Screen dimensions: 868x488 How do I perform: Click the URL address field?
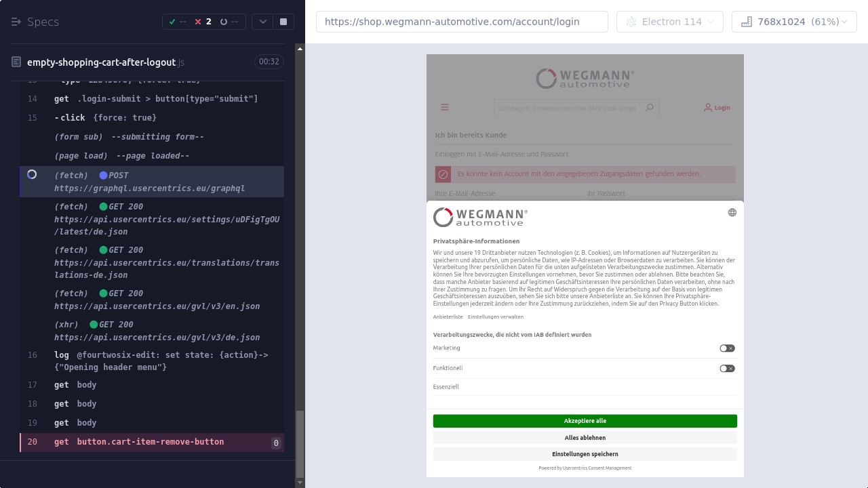coord(461,22)
